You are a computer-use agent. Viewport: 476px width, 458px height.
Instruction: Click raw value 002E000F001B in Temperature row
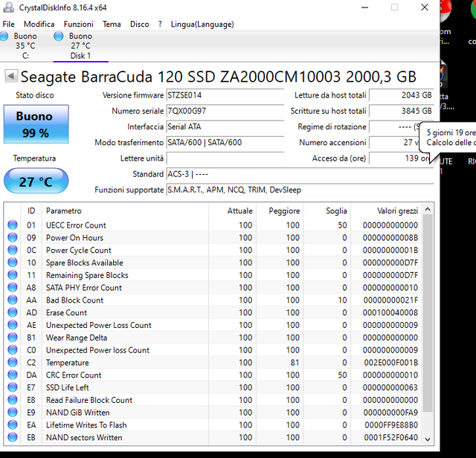[390, 362]
